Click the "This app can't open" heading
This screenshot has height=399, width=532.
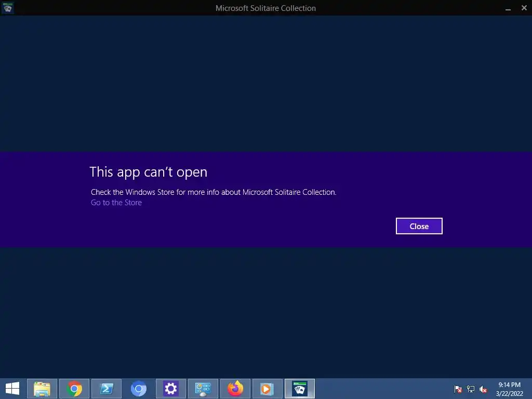coord(148,172)
